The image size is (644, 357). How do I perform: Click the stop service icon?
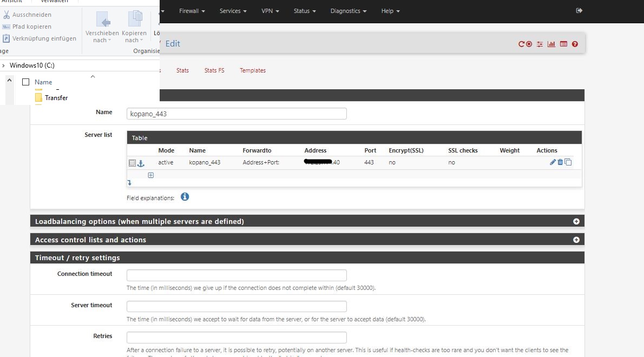pyautogui.click(x=529, y=44)
